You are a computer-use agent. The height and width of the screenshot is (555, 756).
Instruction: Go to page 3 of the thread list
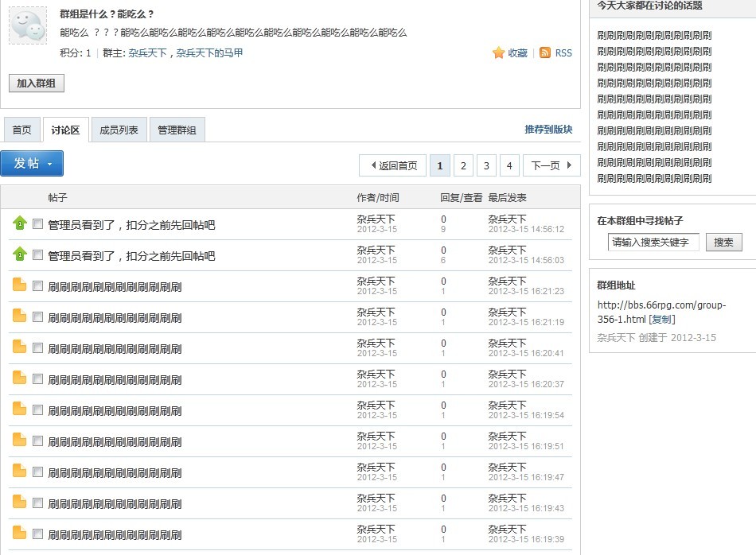(x=486, y=165)
